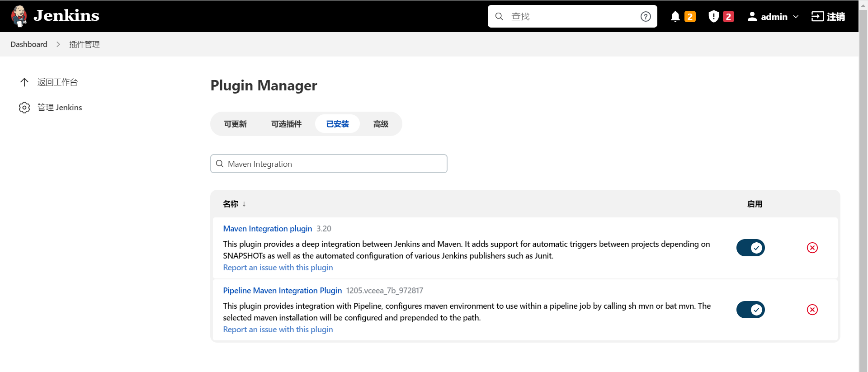Click the red security warning count badge

[728, 17]
